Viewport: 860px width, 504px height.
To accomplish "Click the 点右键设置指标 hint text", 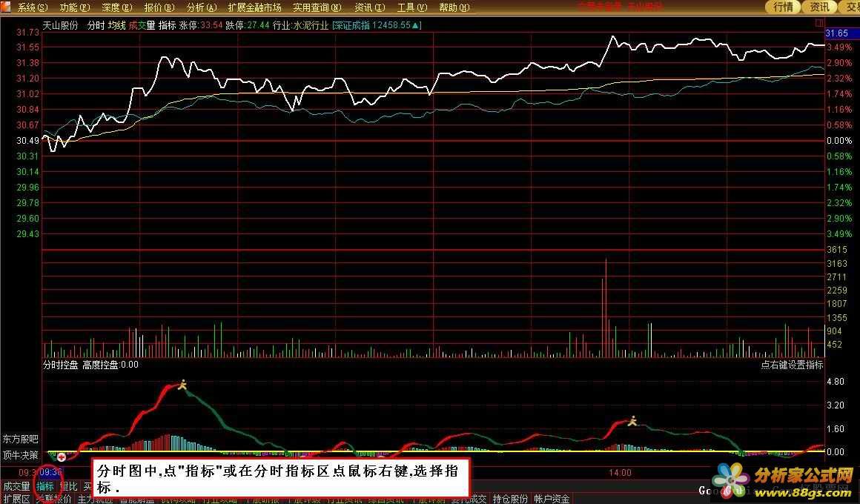I will (792, 365).
